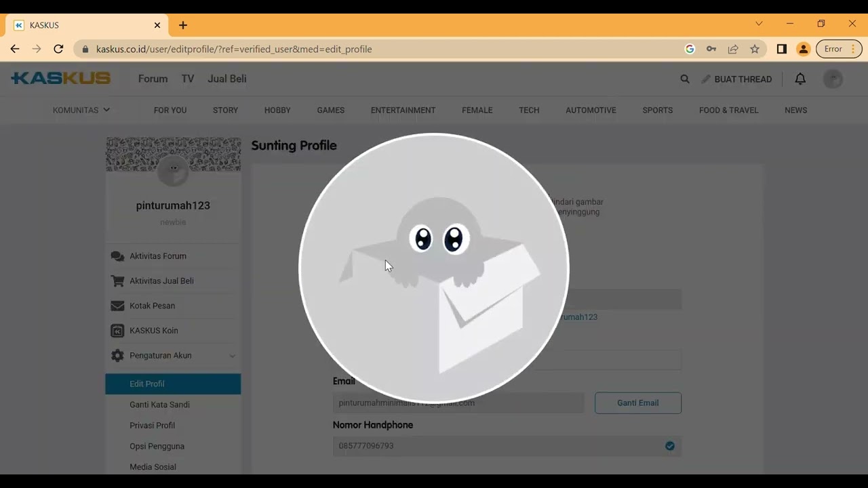
Task: Click the BUAT THREAD button
Action: coord(736,79)
